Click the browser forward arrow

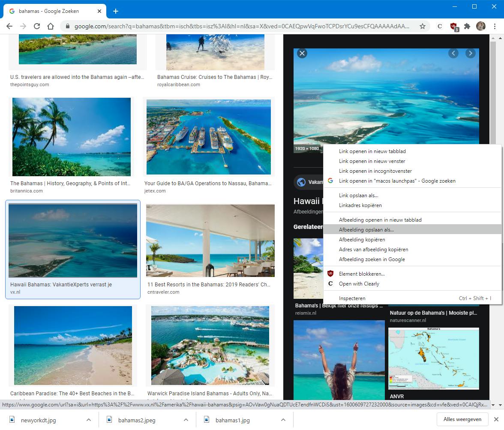click(23, 27)
